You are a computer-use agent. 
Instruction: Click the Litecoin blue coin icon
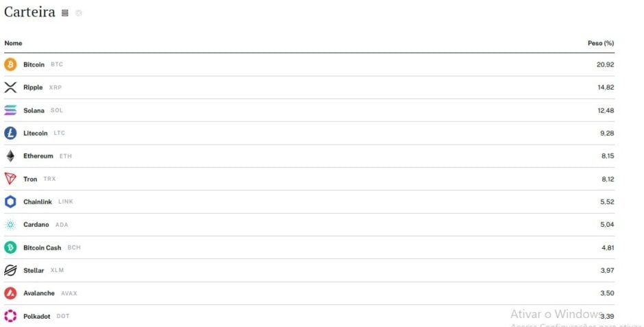10,133
